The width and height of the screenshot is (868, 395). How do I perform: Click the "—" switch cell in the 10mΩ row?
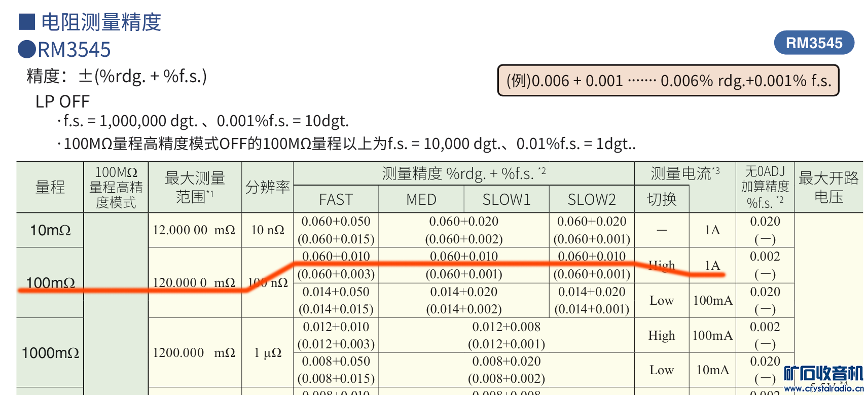click(x=662, y=230)
